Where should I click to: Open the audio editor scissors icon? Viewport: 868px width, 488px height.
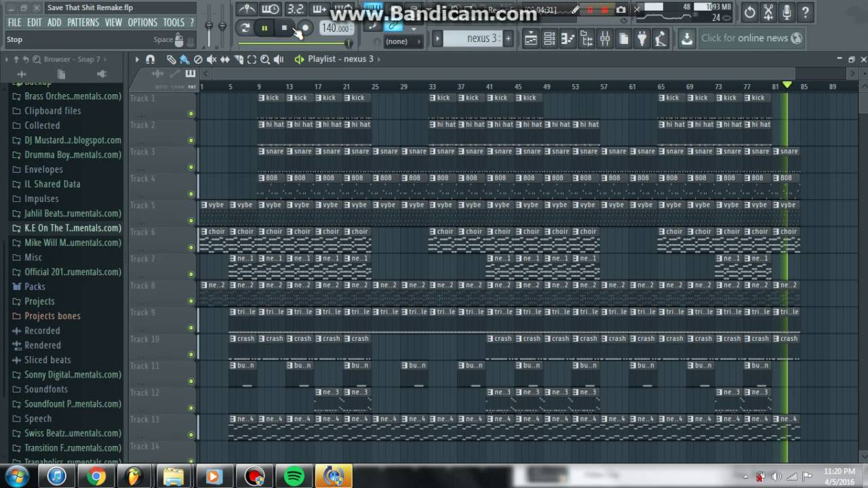tap(768, 12)
